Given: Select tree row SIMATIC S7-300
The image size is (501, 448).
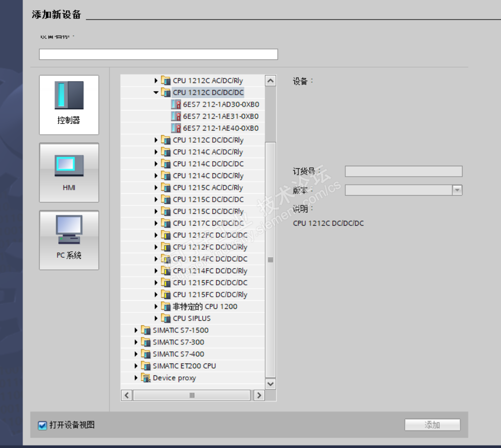Looking at the screenshot, I should tap(193, 342).
